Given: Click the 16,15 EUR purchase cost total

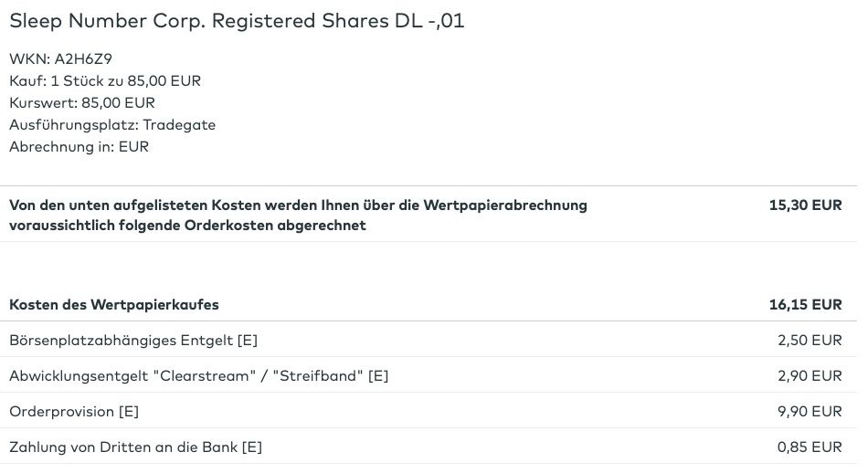Looking at the screenshot, I should point(805,304).
